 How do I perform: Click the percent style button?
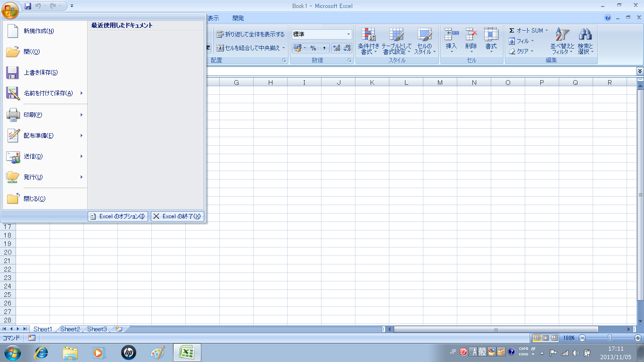(313, 48)
